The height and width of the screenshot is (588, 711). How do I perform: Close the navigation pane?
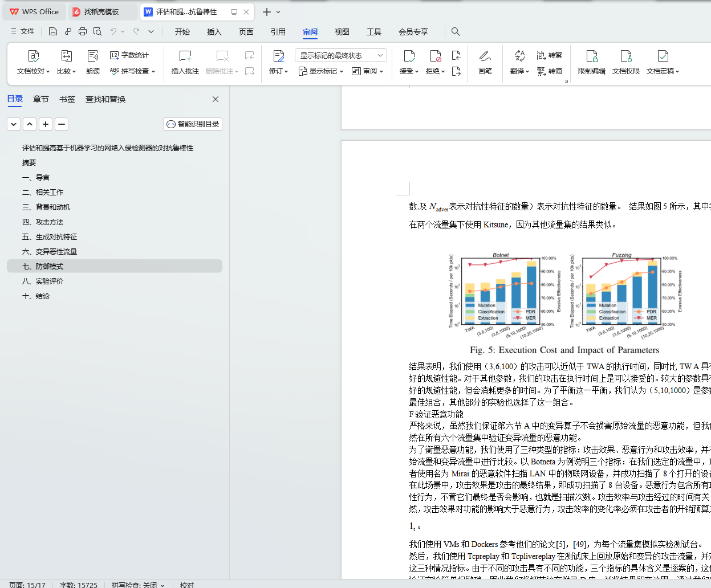coord(216,99)
